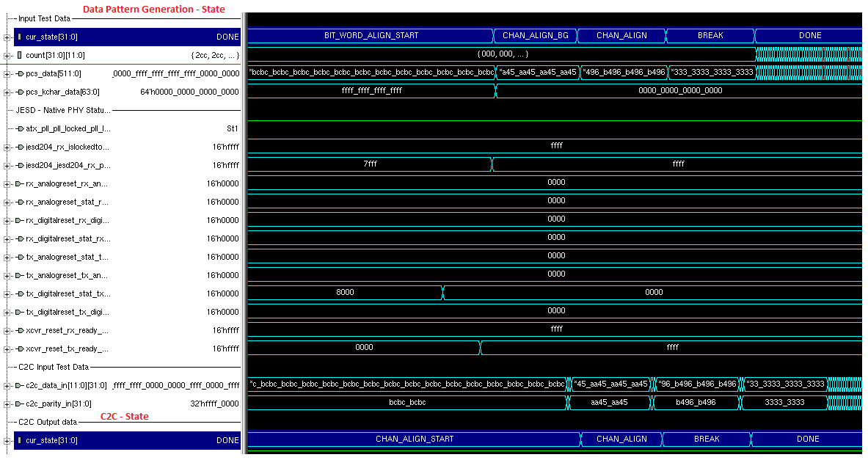The width and height of the screenshot is (868, 460).
Task: Click the icon beside count[31:0][11:0]
Action: coord(19,55)
